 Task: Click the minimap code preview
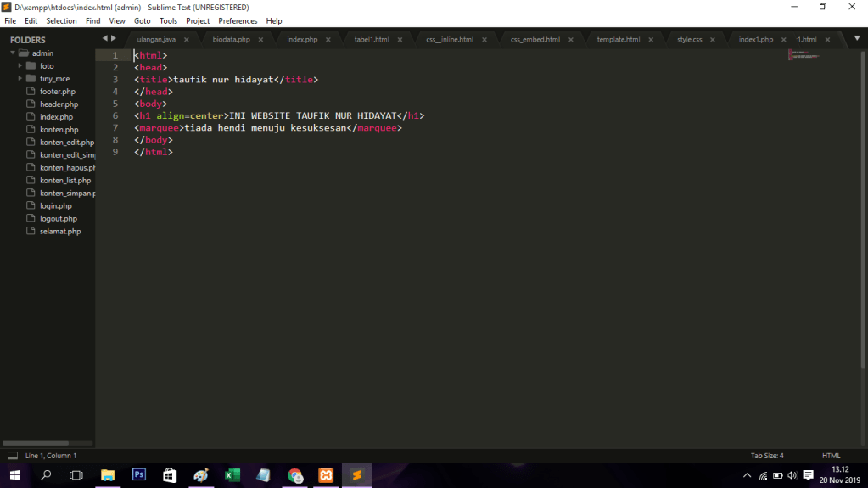click(x=804, y=56)
